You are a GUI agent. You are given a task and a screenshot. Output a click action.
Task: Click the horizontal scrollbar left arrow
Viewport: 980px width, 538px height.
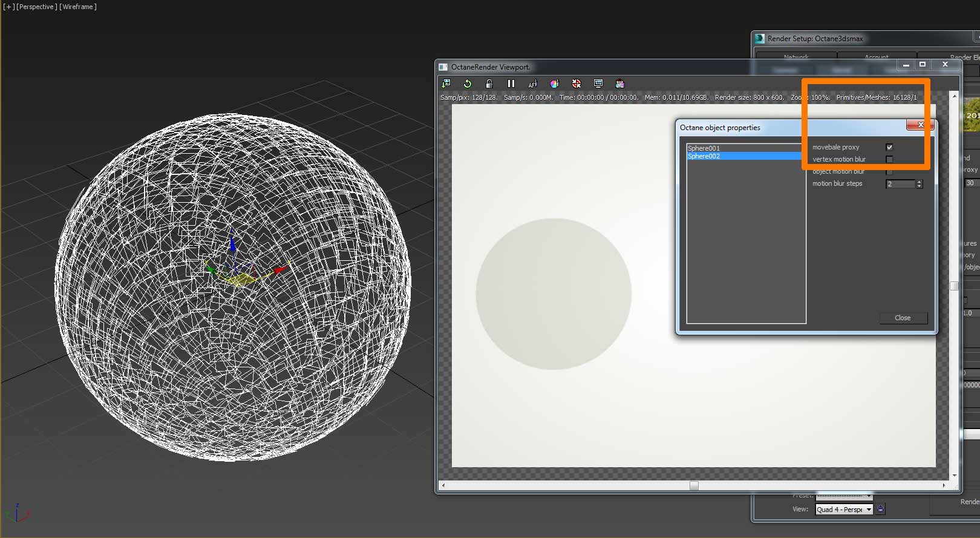click(x=443, y=485)
